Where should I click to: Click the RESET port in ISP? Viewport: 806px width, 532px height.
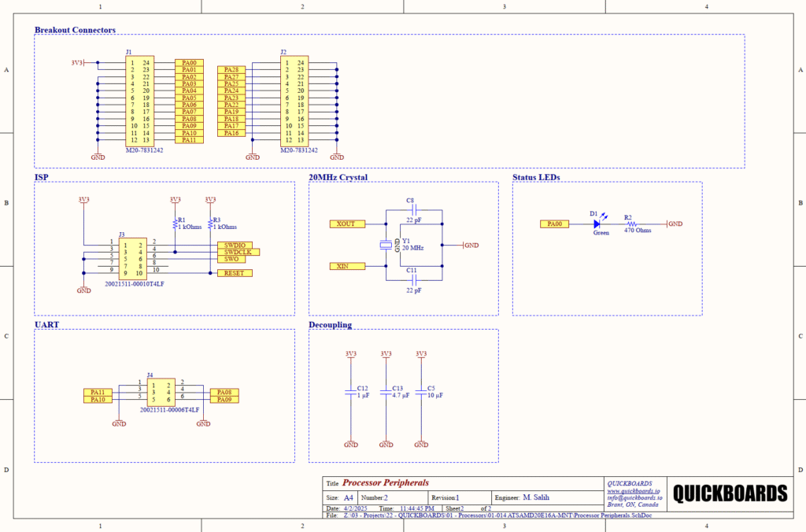(x=234, y=273)
